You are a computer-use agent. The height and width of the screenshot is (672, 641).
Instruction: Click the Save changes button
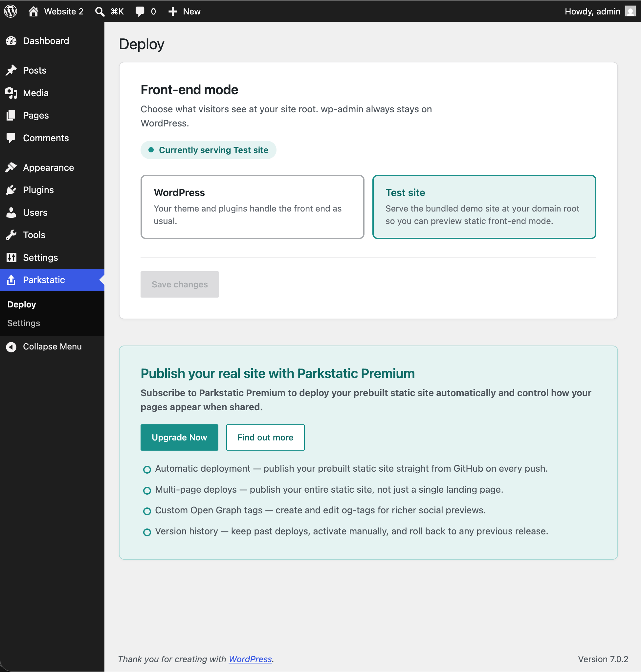(x=179, y=284)
